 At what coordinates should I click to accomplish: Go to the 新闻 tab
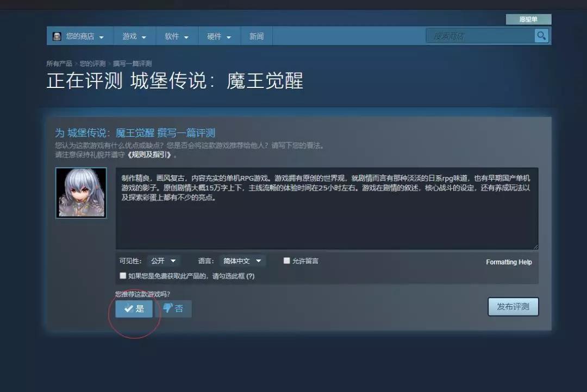[257, 36]
